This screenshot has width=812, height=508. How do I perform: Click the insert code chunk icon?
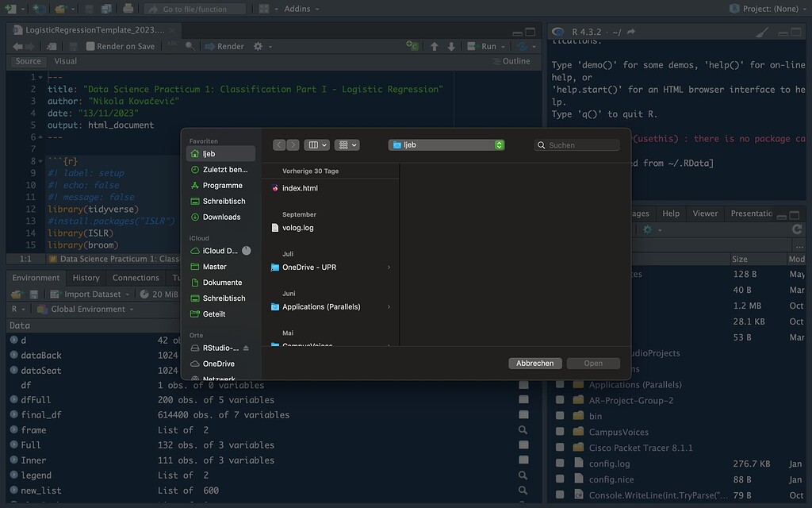point(412,47)
